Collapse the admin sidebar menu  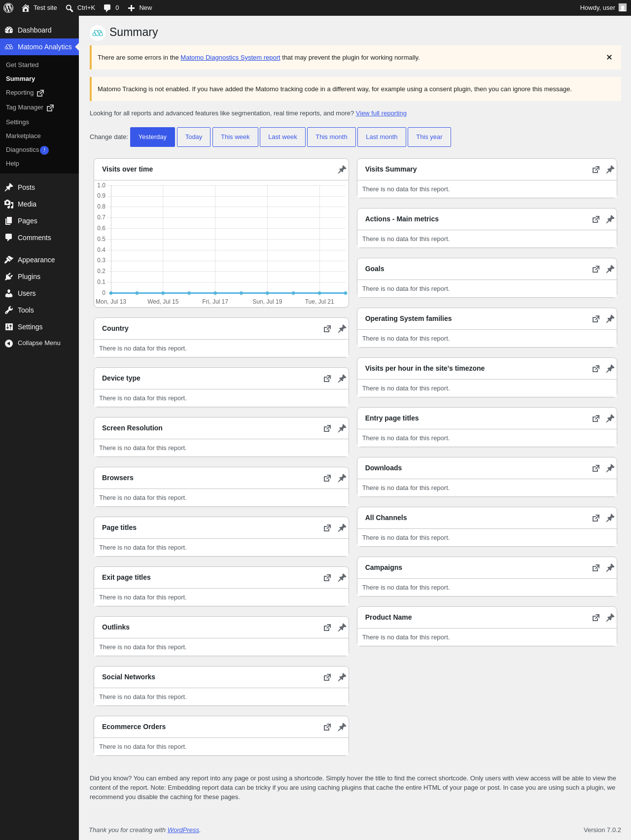[x=39, y=343]
